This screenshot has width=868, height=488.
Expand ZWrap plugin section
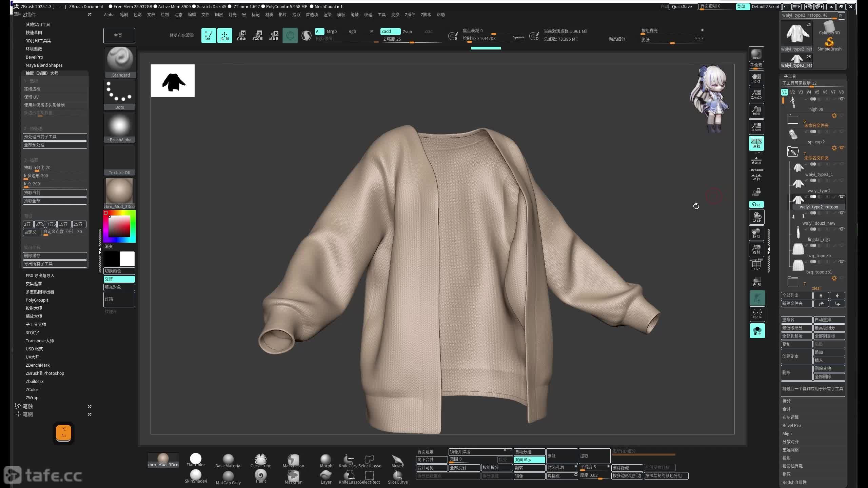32,398
